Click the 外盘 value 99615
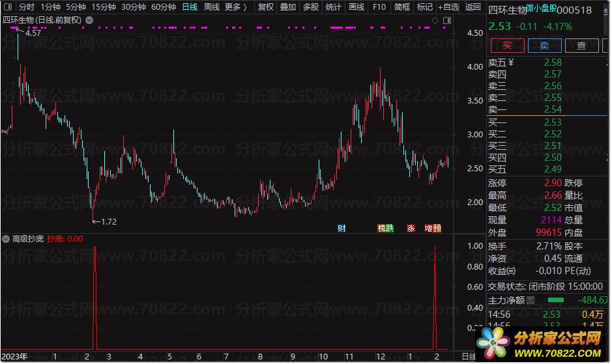The height and width of the screenshot is (364, 612). pos(549,232)
